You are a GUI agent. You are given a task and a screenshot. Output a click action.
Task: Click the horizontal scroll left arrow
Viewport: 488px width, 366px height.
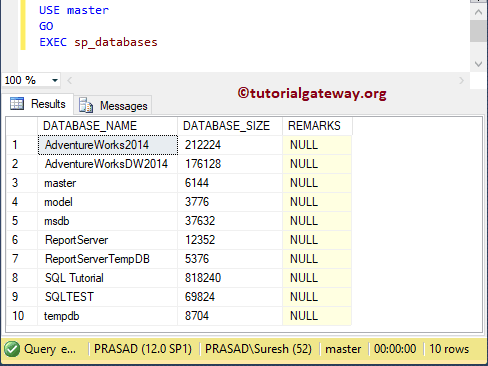coord(69,80)
